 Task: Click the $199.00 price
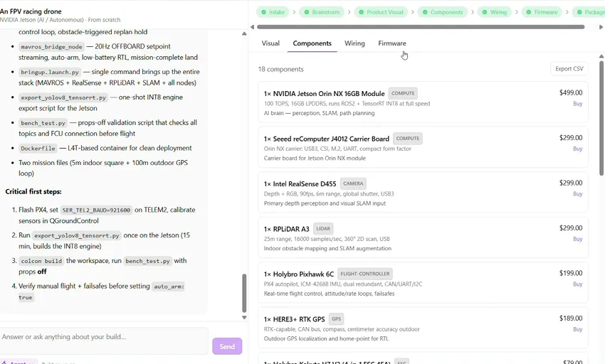[x=571, y=273]
